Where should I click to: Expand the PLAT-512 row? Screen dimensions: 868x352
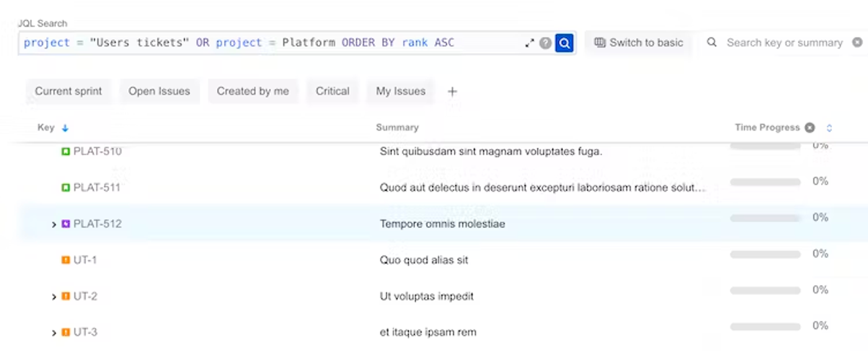tap(54, 224)
